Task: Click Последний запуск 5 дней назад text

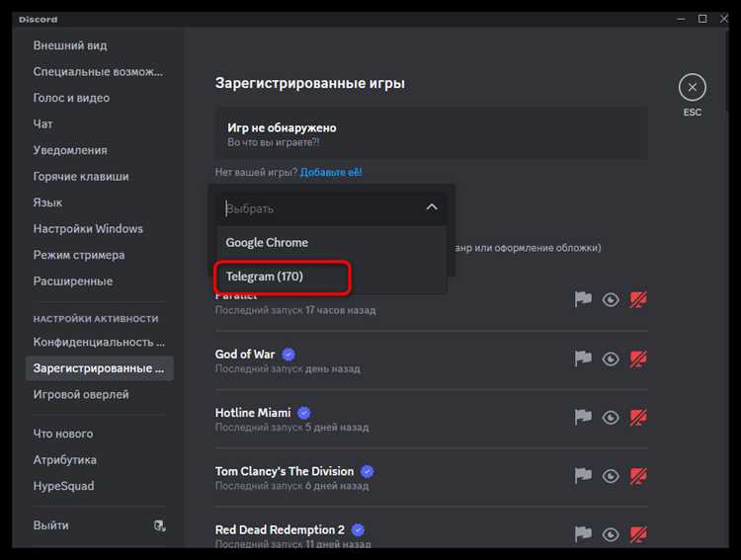Action: (291, 428)
